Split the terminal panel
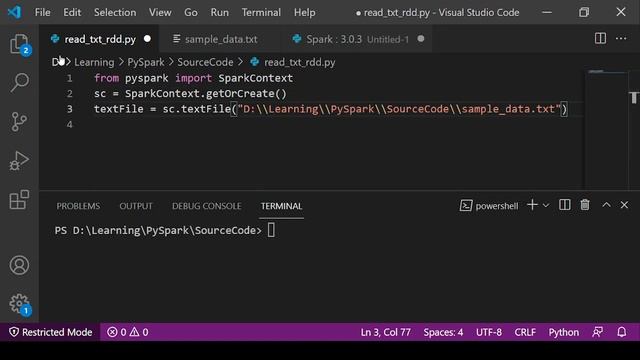 point(564,205)
